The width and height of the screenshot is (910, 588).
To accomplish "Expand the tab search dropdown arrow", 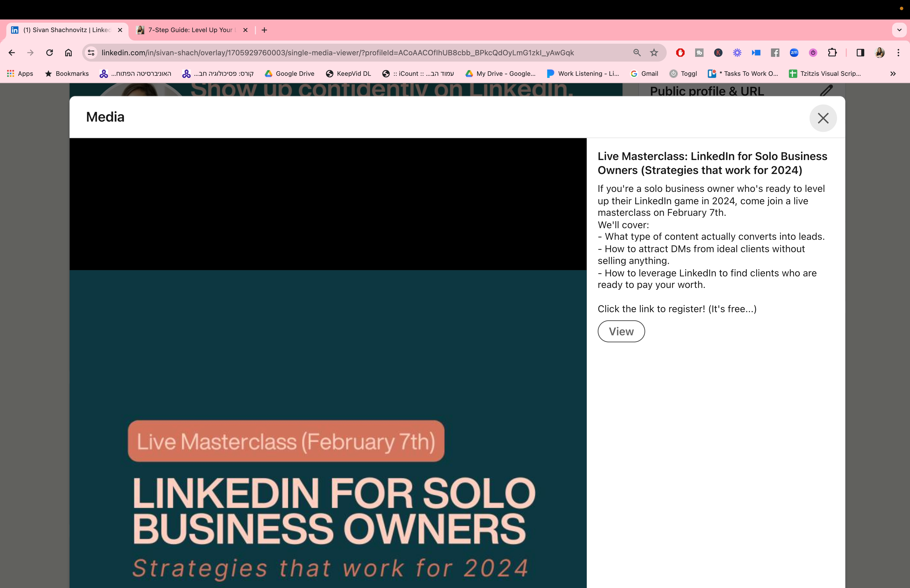I will coord(899,30).
